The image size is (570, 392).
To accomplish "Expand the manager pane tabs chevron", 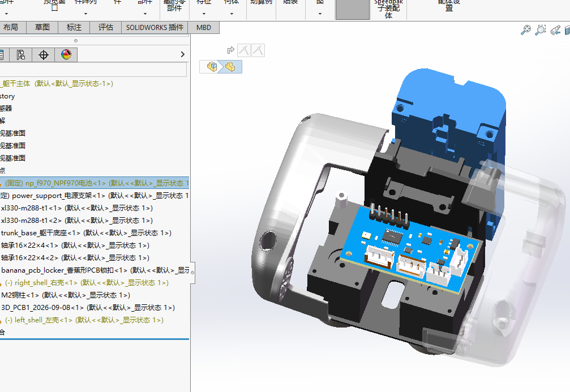I will point(183,54).
